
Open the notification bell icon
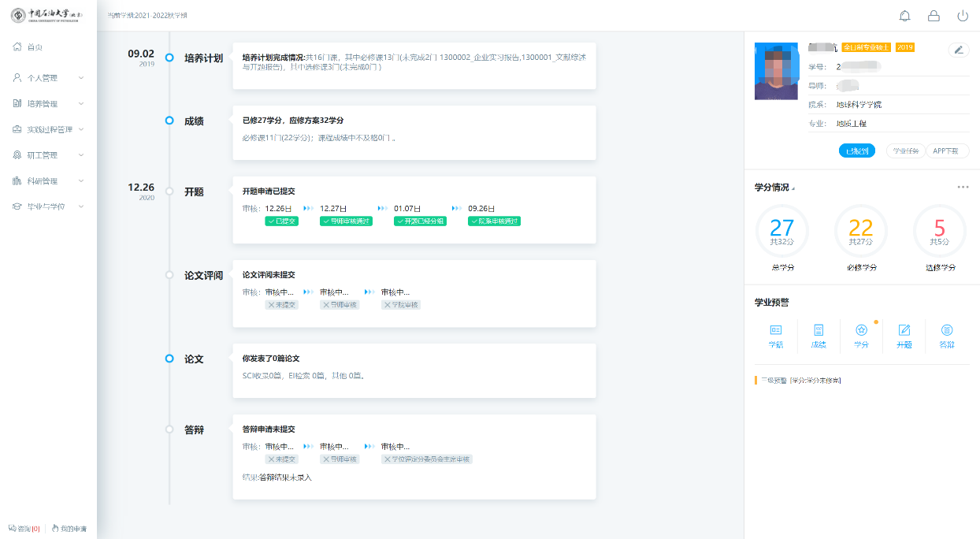click(x=904, y=16)
